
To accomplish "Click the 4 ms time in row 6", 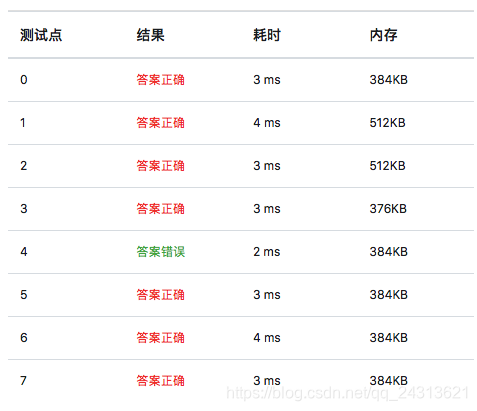I will 267,338.
